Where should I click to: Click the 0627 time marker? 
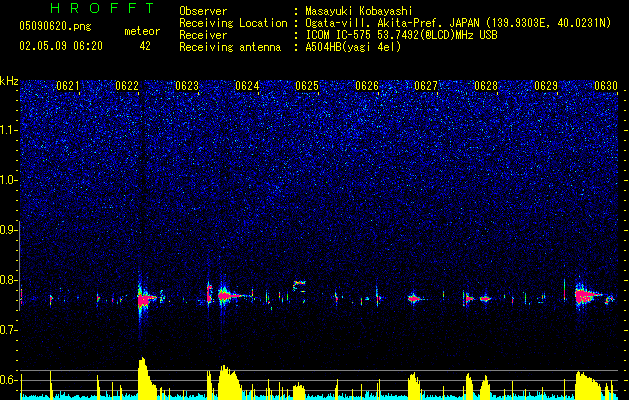[426, 86]
